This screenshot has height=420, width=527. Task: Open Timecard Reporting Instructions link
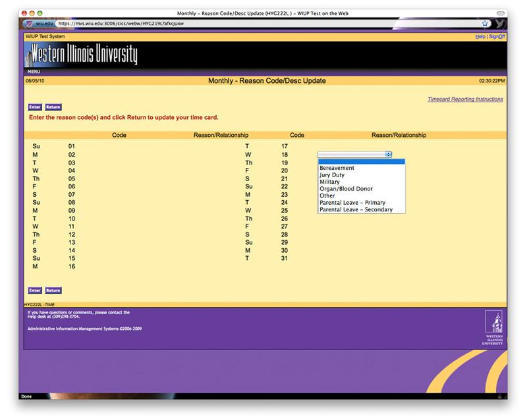coord(465,99)
